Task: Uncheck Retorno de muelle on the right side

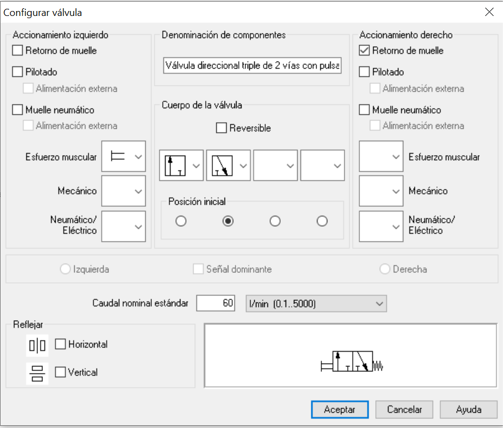Action: [365, 50]
